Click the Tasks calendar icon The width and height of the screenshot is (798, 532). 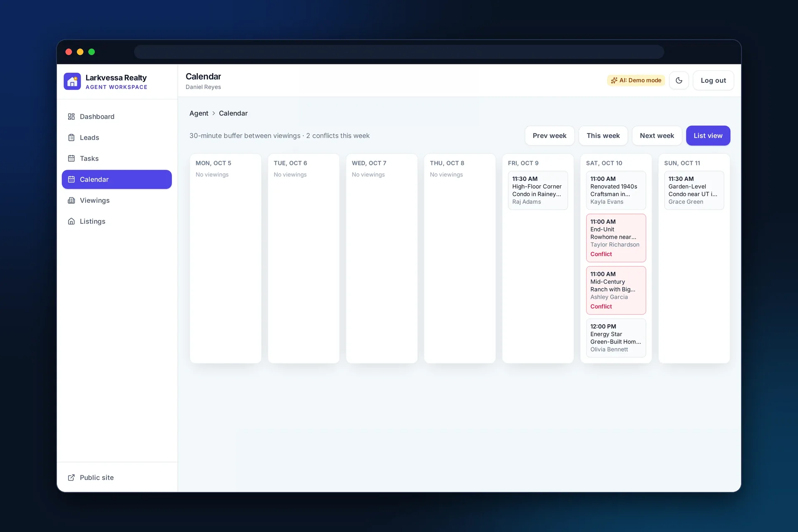[x=71, y=158]
